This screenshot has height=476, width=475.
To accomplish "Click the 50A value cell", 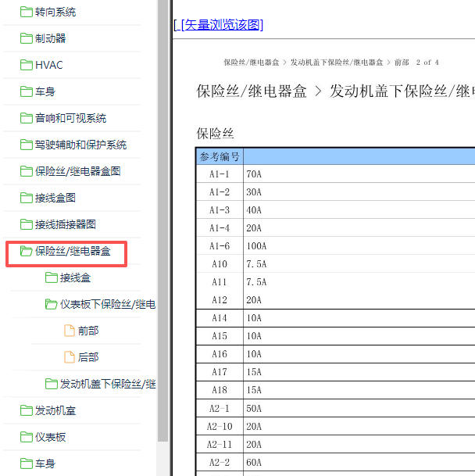I will (359, 408).
